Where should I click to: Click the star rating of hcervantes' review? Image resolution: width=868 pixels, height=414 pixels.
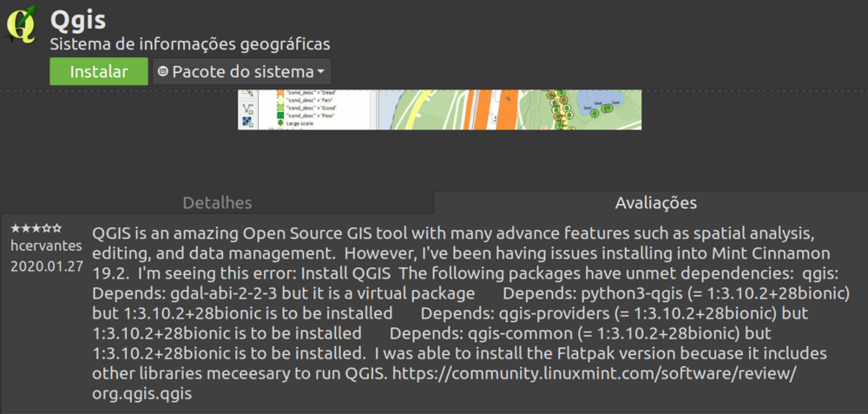[36, 228]
